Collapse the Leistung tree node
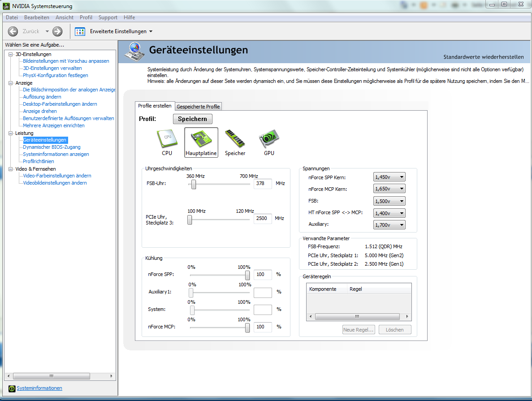Viewport: 532px width, 401px height. pos(11,133)
